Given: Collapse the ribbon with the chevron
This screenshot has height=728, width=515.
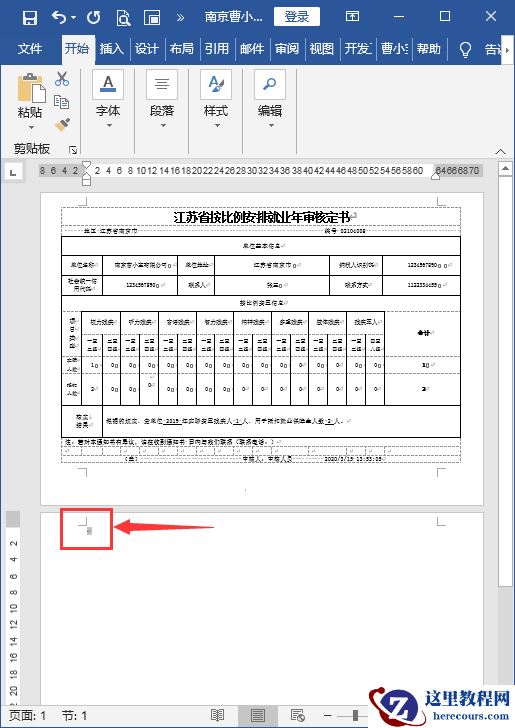Looking at the screenshot, I should click(501, 151).
